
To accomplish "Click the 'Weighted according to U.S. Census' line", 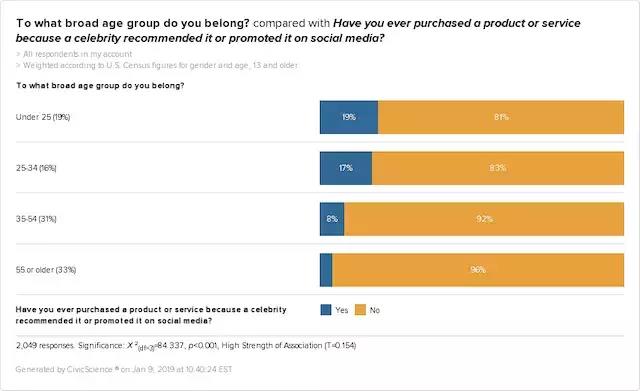I will tap(157, 65).
